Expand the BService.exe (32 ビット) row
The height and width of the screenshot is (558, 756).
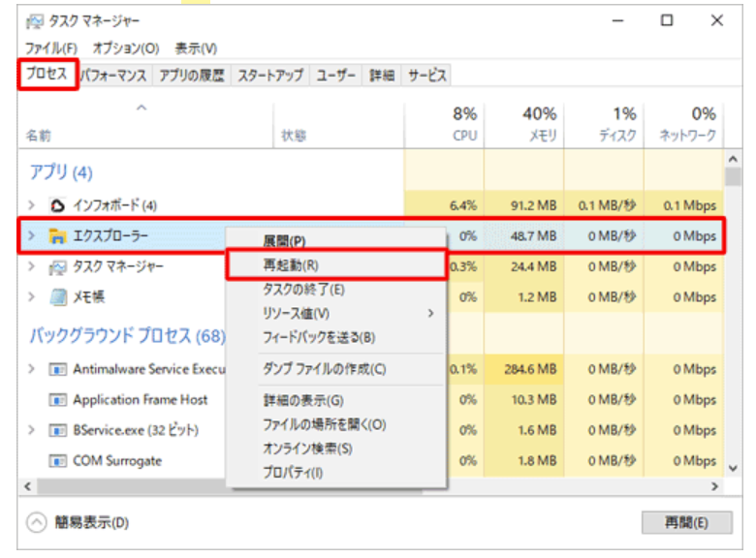click(32, 430)
